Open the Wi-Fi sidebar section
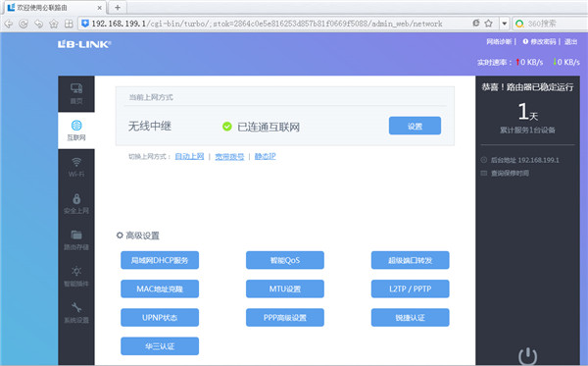Screen dimensions: 588x366 [x=76, y=167]
